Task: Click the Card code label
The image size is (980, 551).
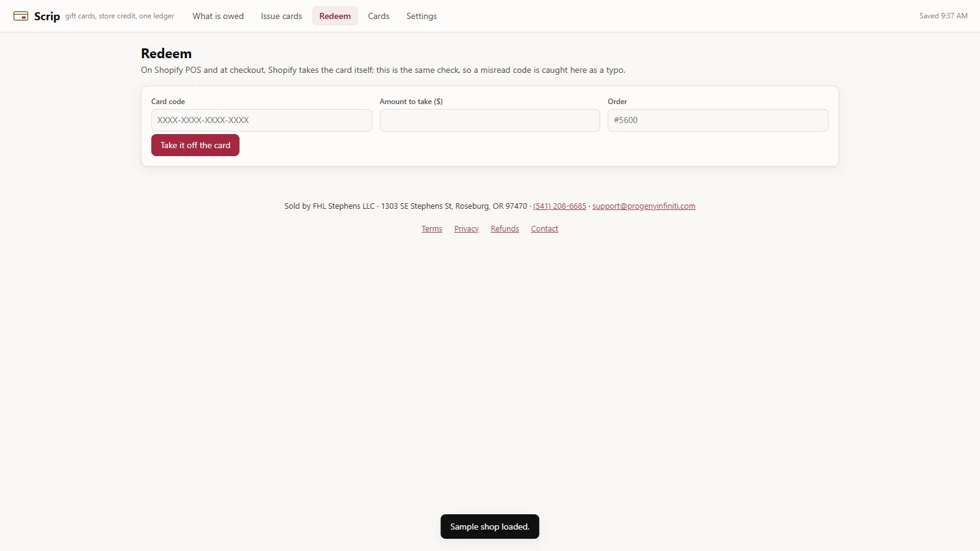Action: 168,102
